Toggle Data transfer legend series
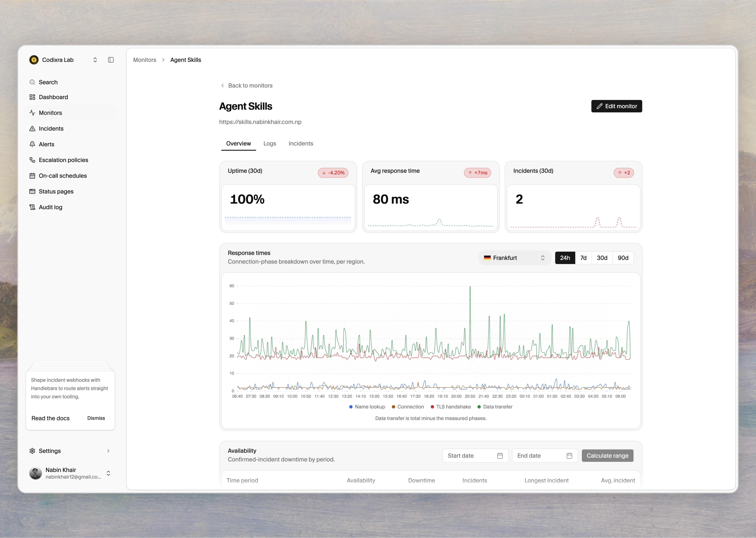The height and width of the screenshot is (538, 756). tap(495, 407)
